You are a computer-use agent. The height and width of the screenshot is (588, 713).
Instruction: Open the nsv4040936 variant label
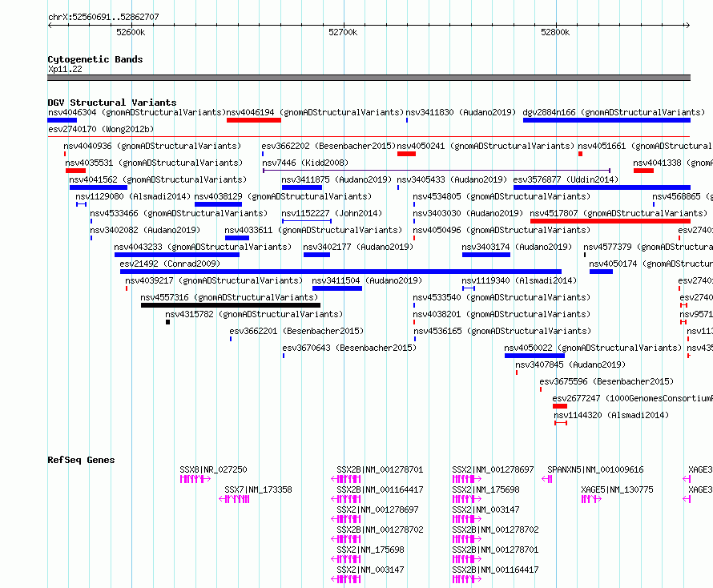click(x=152, y=146)
